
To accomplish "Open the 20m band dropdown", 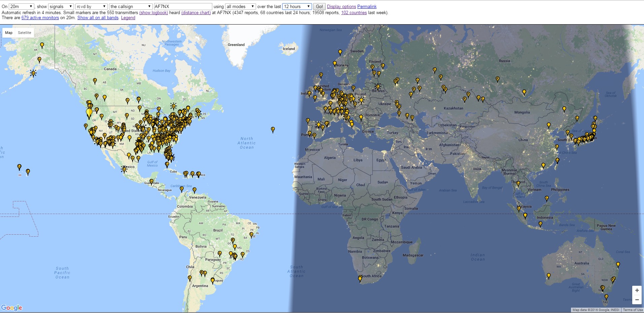I will click(x=21, y=6).
